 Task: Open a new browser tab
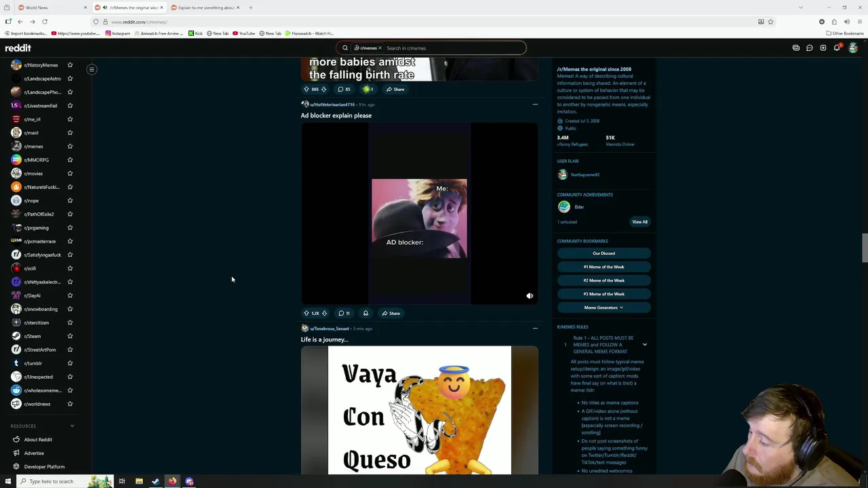point(250,7)
